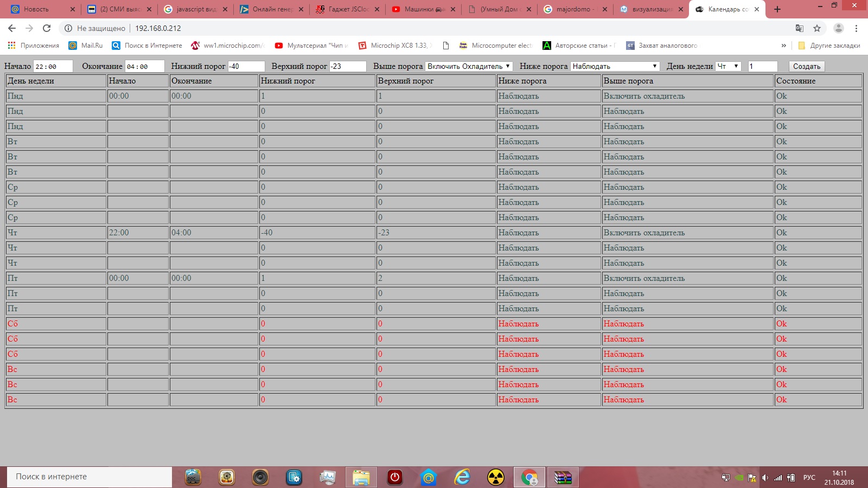868x488 pixels.
Task: Open the File Explorer folder icon in taskbar
Action: (361, 477)
